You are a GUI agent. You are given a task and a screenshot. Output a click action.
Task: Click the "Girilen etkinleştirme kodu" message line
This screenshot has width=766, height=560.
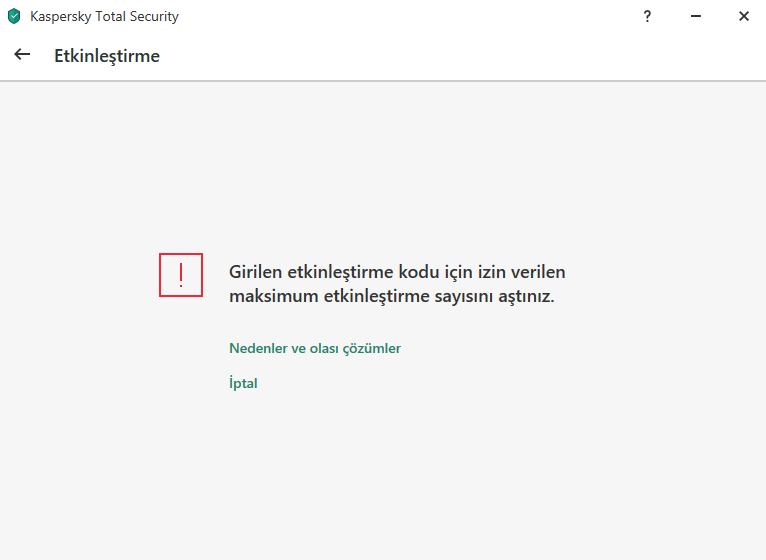tap(397, 272)
